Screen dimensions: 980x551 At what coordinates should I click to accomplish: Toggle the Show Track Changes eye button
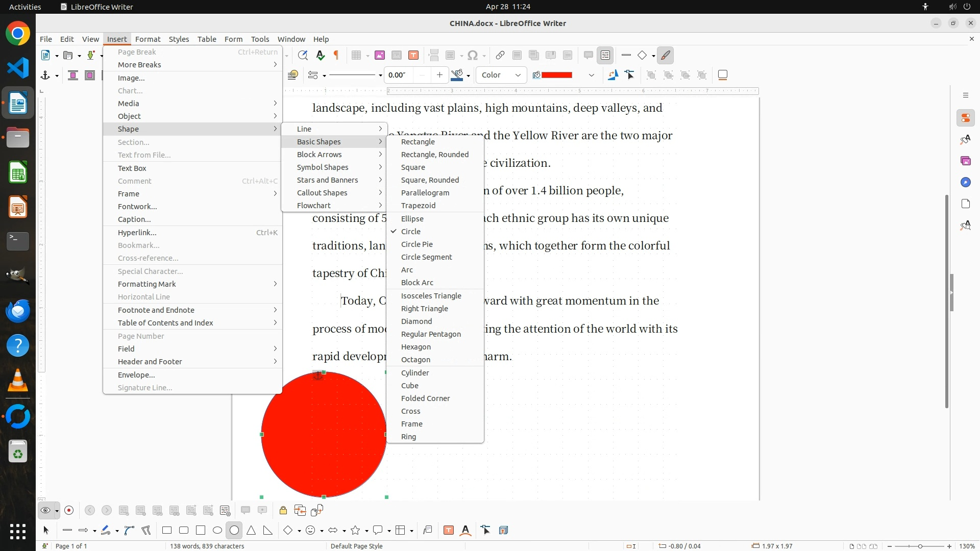(45, 510)
